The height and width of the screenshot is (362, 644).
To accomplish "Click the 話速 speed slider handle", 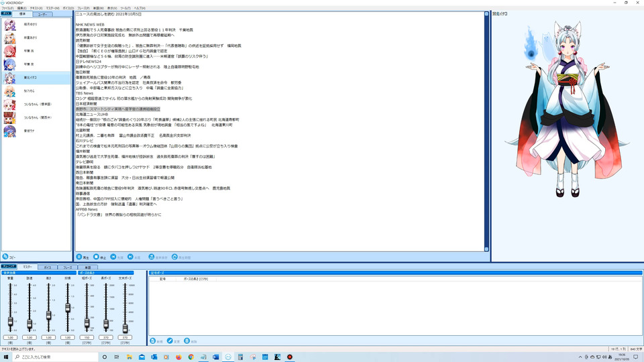I will pyautogui.click(x=30, y=324).
